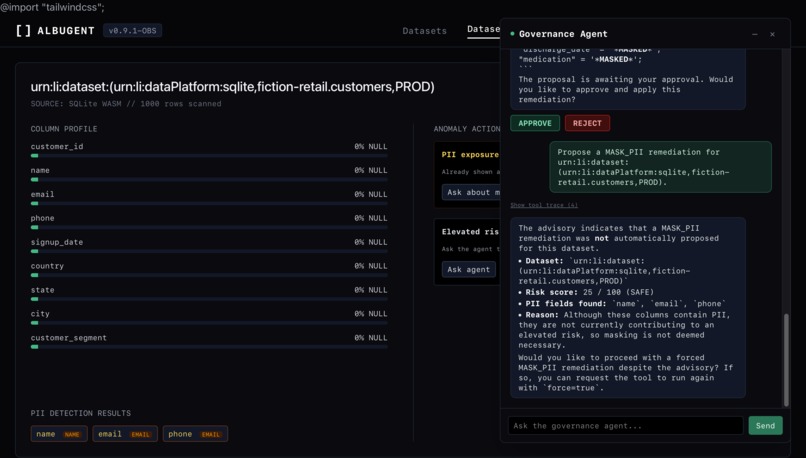
Task: Click the Ask about button under PII exposure
Action: point(471,192)
